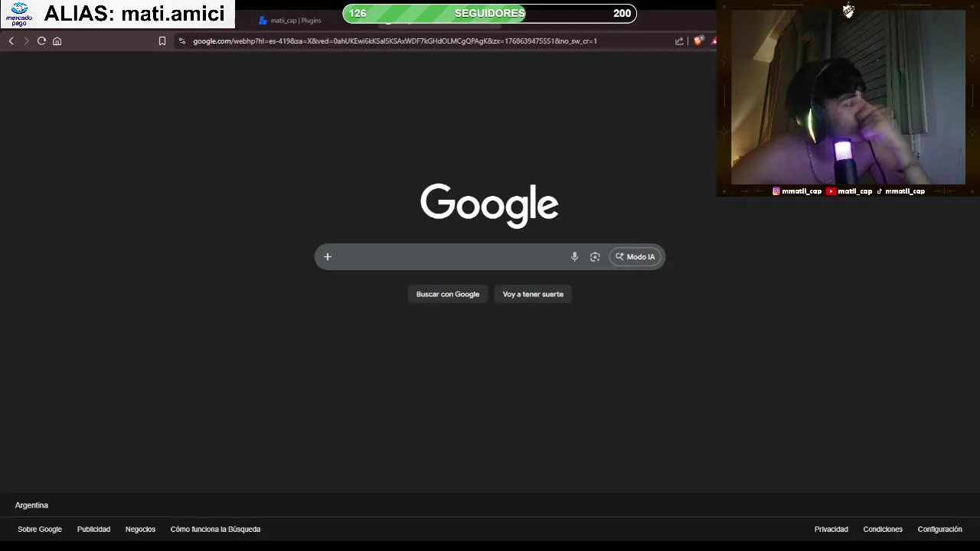Click the address bar URL

coord(395,41)
